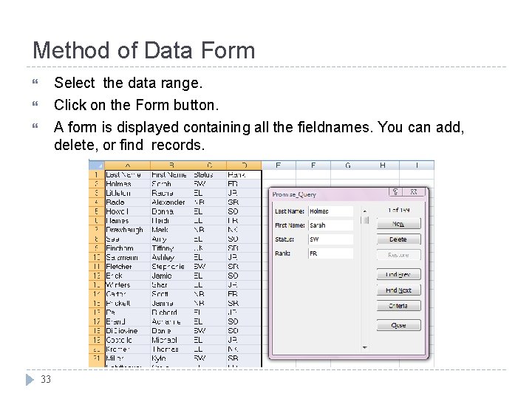Click the slide play arrow icon

(30, 380)
